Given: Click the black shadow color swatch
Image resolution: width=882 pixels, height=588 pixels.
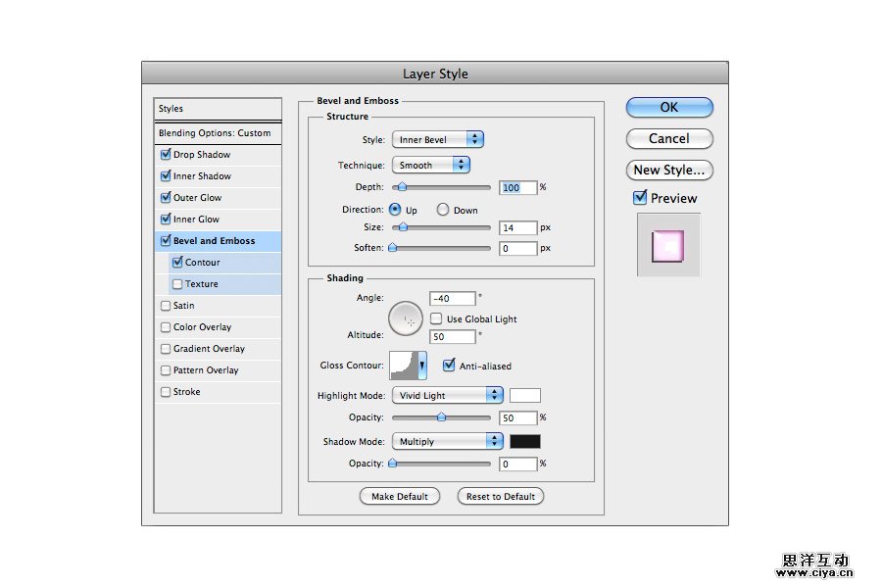Looking at the screenshot, I should pos(524,442).
